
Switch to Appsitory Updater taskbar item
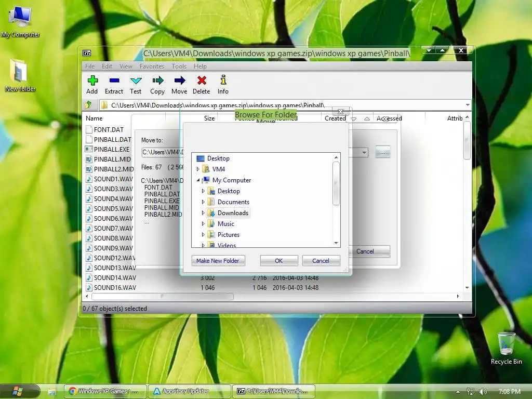click(x=190, y=391)
